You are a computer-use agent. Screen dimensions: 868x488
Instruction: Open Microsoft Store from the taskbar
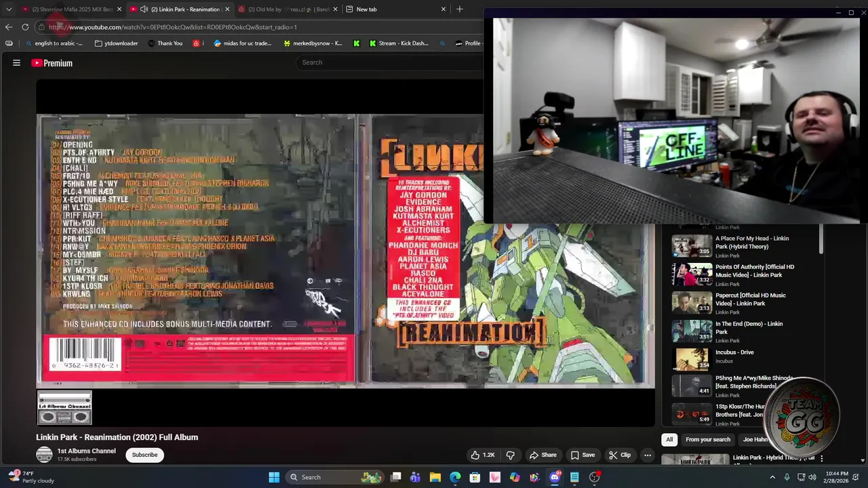[x=475, y=477]
